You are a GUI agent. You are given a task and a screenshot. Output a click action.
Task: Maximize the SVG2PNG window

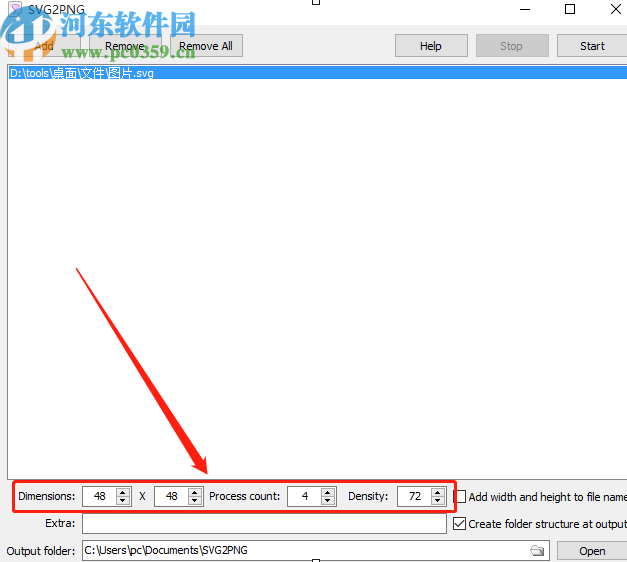(x=570, y=9)
